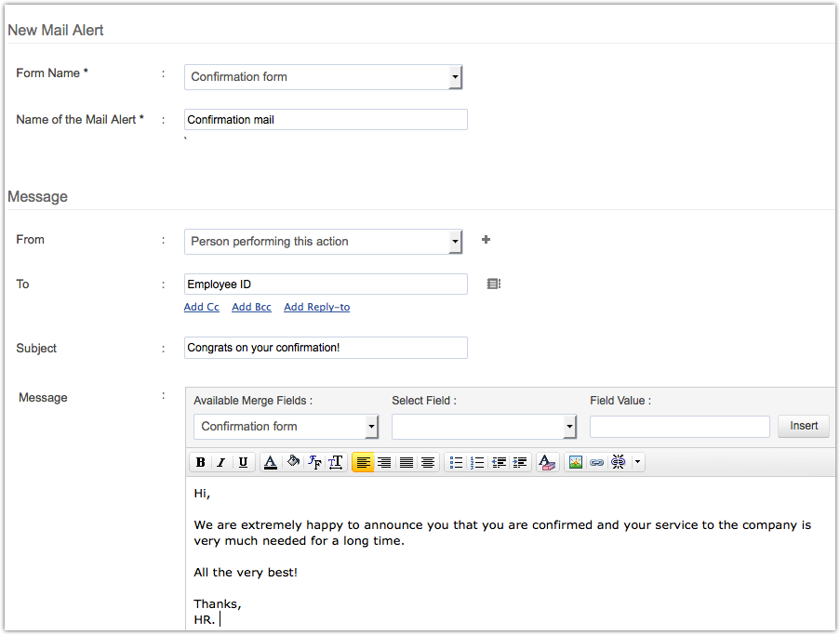
Task: Add a Cc recipient
Action: pos(201,307)
